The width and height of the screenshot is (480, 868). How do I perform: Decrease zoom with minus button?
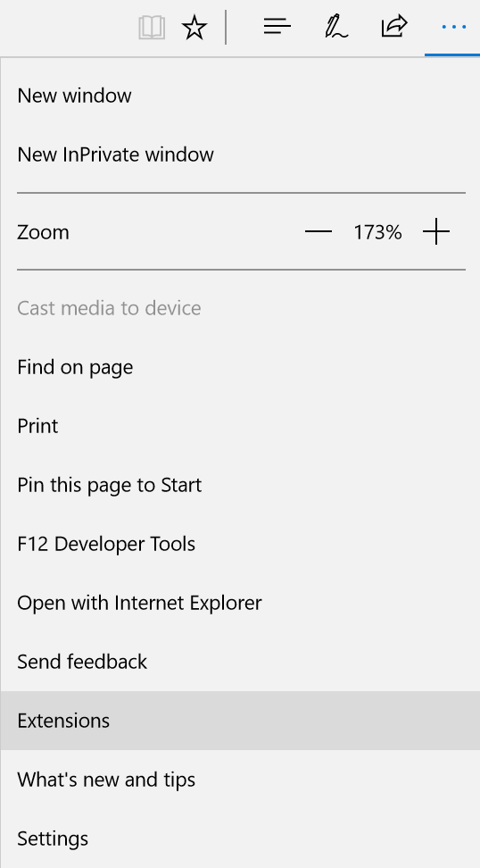[x=319, y=231]
